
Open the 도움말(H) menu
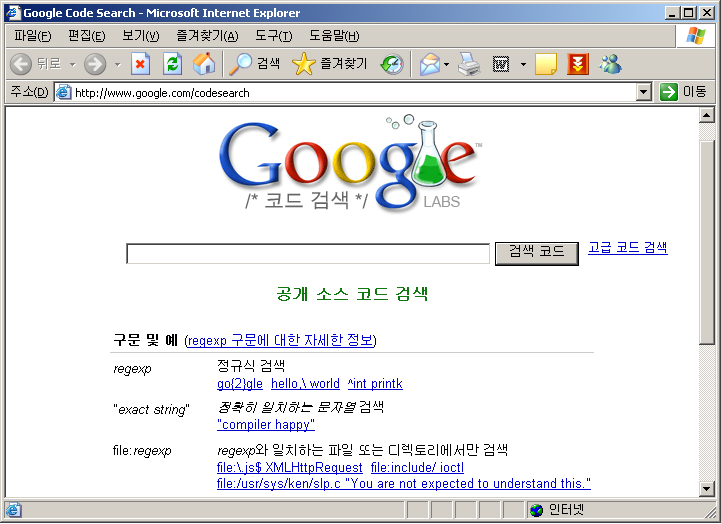tap(334, 36)
